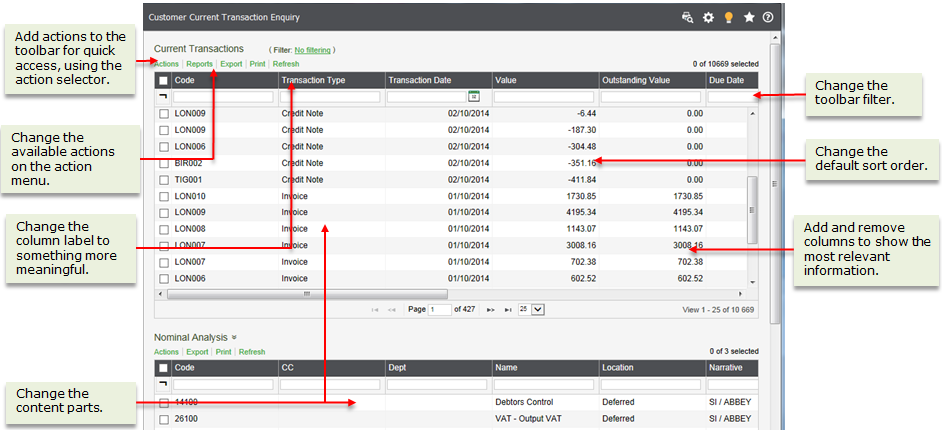Open Reports menu for Current Transactions
Screen dimensions: 949x437
[x=199, y=64]
